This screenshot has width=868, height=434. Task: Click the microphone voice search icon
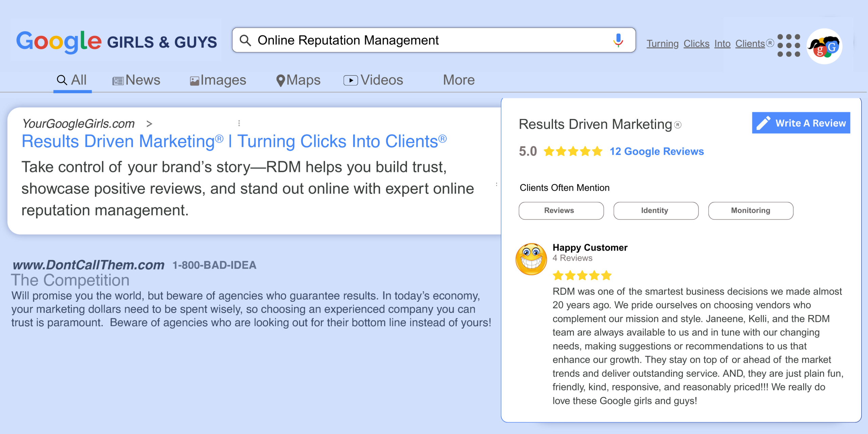click(618, 40)
